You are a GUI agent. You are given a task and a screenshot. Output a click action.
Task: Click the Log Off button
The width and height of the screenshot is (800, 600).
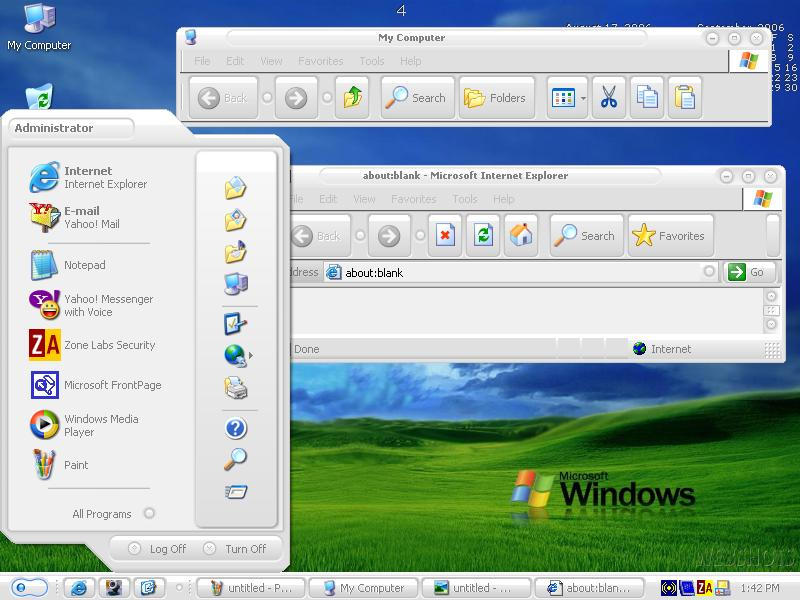pyautogui.click(x=157, y=549)
